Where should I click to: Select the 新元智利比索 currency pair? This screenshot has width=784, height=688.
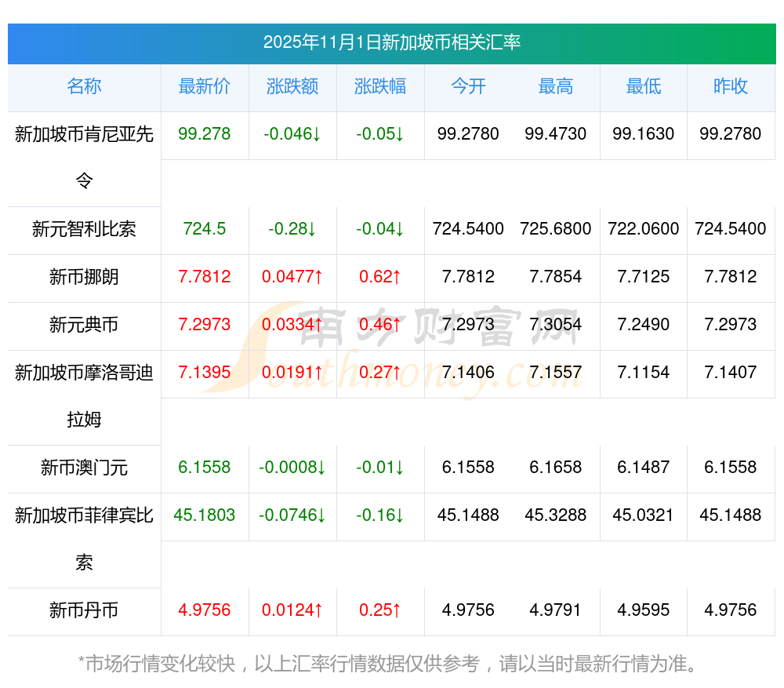coord(84,229)
